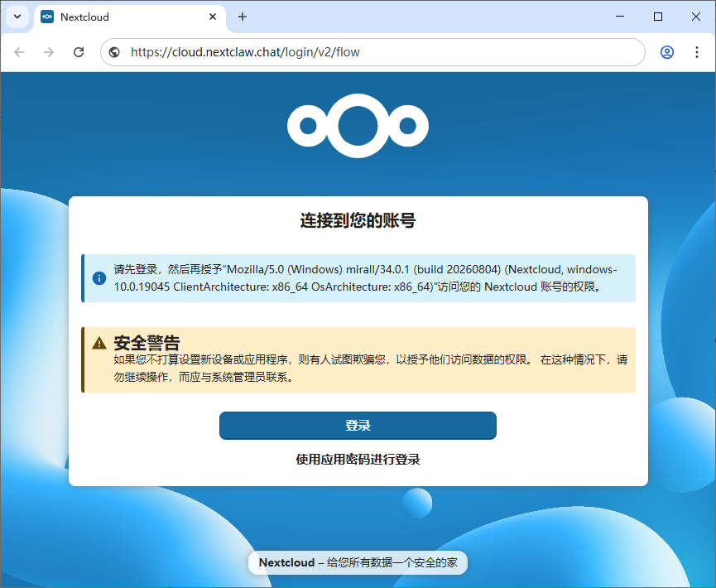Click the warning message about 系统管理员
The height and width of the screenshot is (588, 716).
point(371,369)
